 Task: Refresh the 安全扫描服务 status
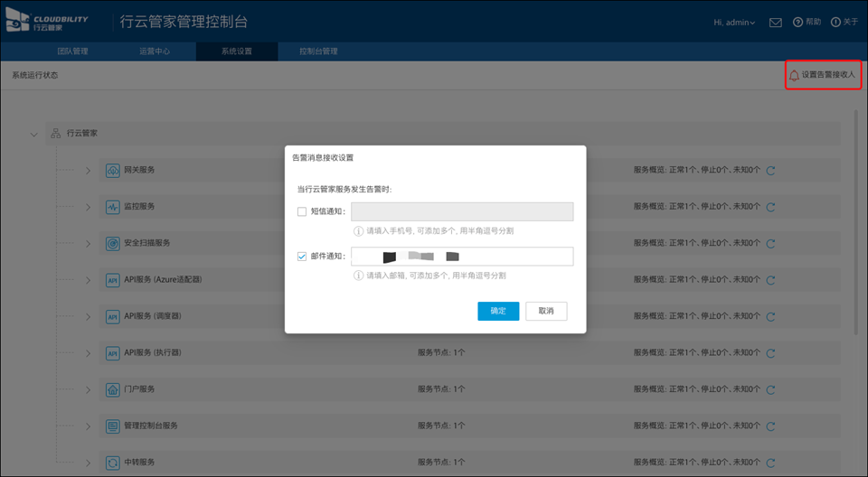pyautogui.click(x=770, y=244)
